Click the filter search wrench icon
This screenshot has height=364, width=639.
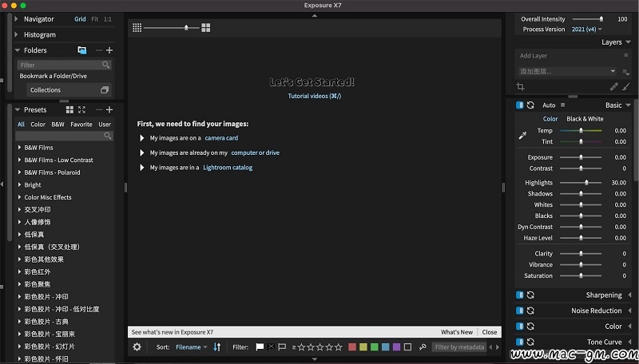(x=423, y=347)
